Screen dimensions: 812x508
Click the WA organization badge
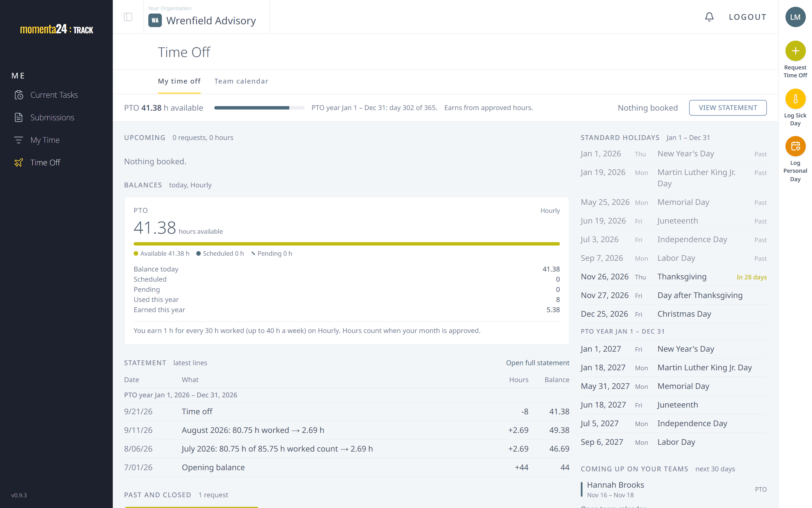155,21
